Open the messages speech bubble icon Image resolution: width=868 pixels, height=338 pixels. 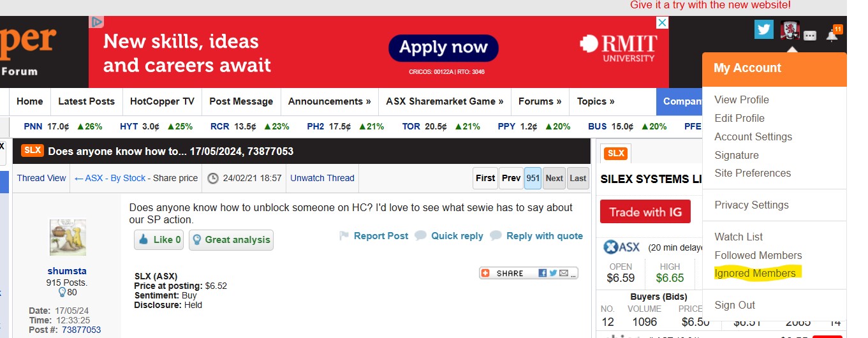810,36
